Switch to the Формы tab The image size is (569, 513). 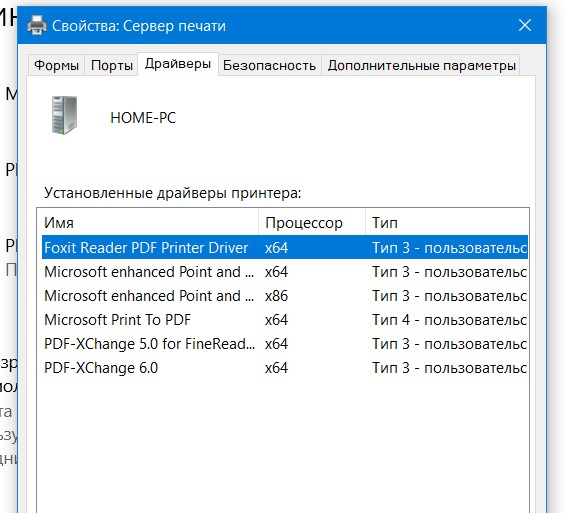point(56,65)
